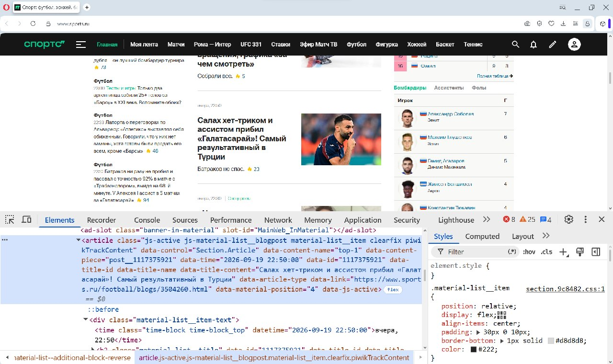The width and height of the screenshot is (613, 364).
Task: Open the sports.ru hamburger menu icon
Action: 81,45
